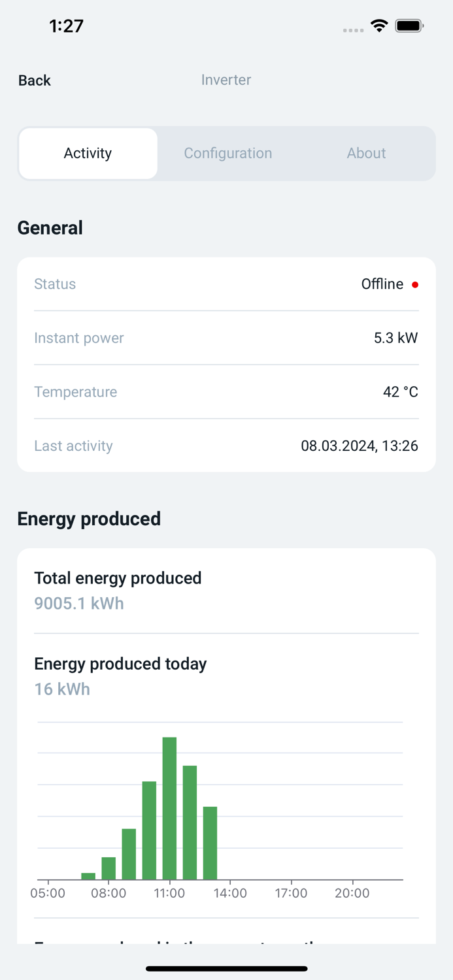Tap the Back button
Viewport: 453px width, 980px height.
[x=34, y=80]
